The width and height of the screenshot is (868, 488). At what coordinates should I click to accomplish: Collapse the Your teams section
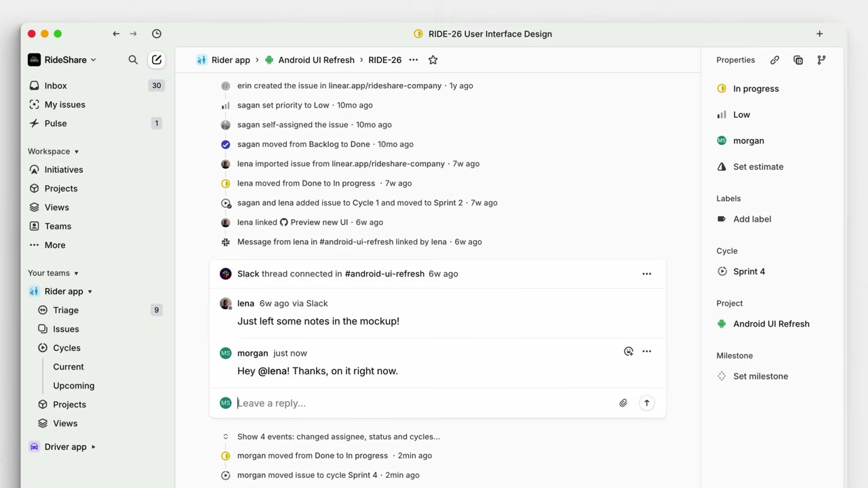54,273
